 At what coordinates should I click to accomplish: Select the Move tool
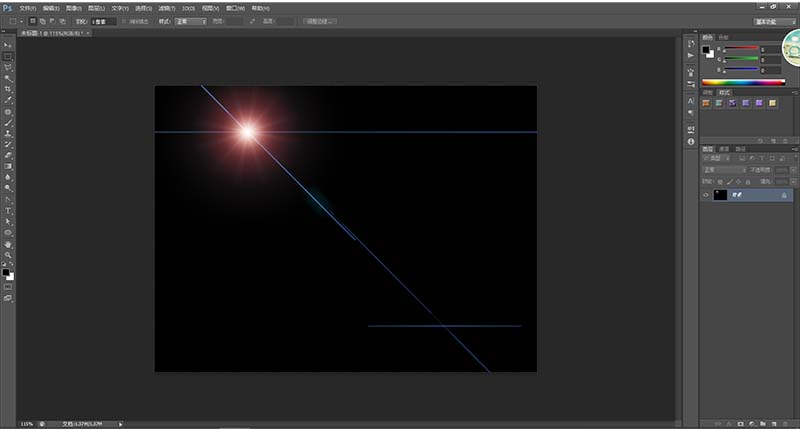(x=8, y=45)
